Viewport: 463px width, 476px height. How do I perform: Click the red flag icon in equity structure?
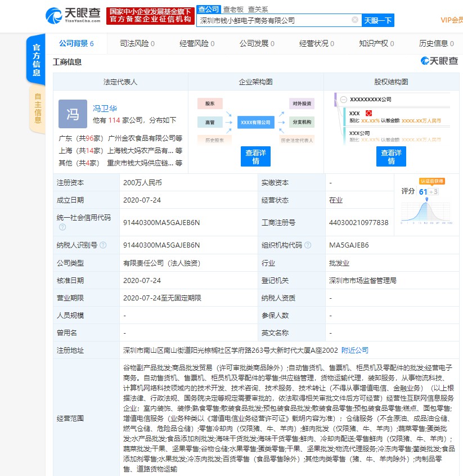pos(369,113)
